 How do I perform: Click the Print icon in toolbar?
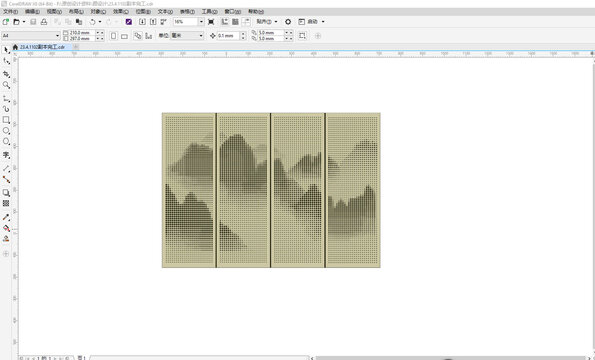[44, 22]
